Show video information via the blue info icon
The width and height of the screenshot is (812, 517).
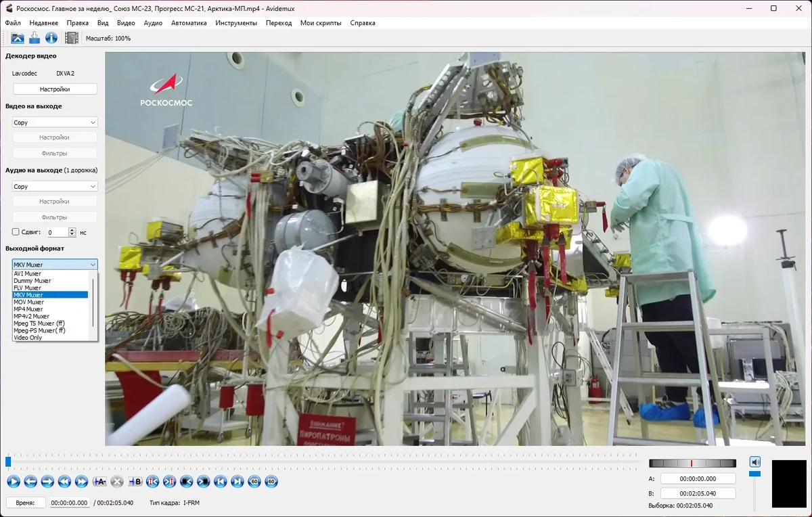tap(51, 39)
